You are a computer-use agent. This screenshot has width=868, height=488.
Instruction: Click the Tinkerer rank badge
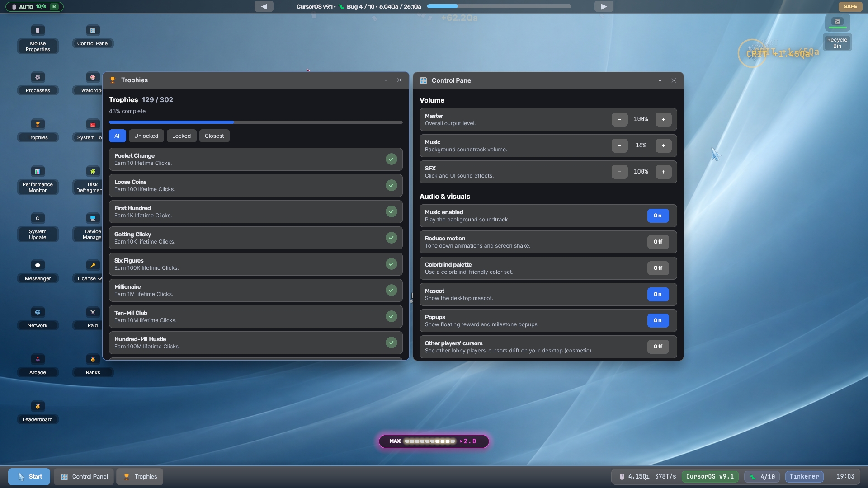(804, 477)
